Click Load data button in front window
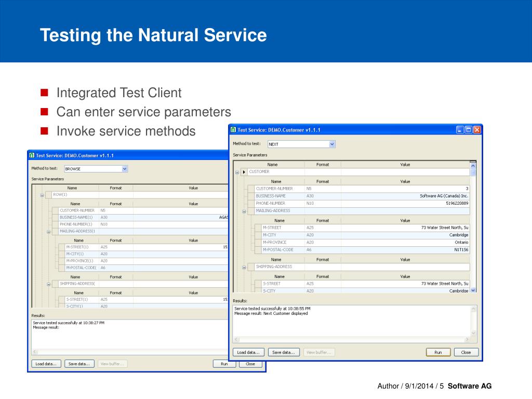Image resolution: width=532 pixels, height=399 pixels. point(248,352)
